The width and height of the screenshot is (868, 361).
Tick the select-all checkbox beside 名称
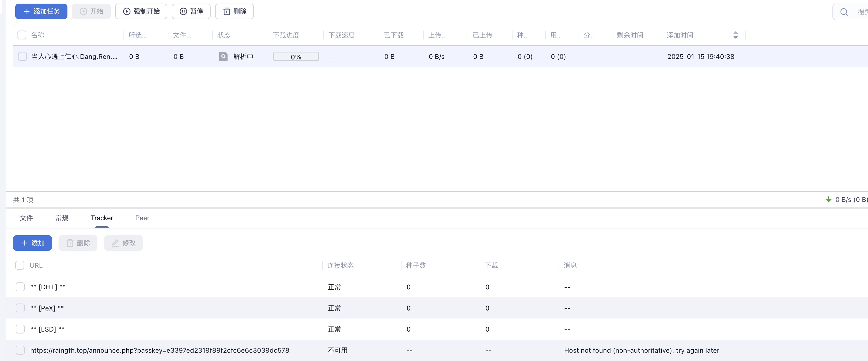(22, 35)
